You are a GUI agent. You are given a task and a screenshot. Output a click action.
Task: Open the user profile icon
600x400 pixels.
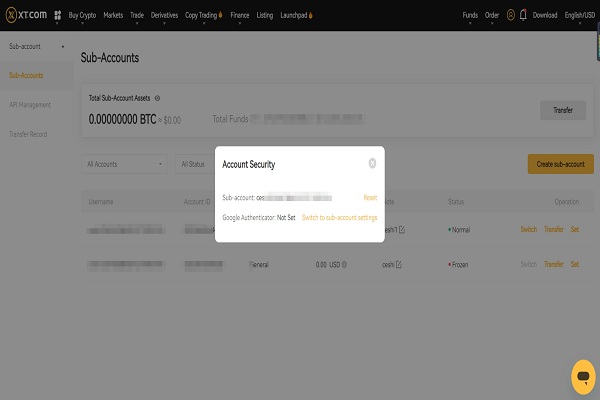510,15
